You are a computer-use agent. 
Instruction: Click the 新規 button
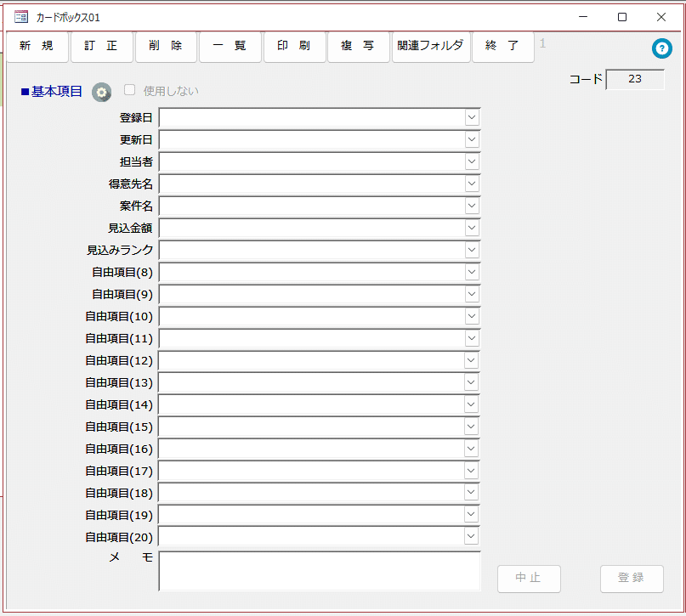37,47
